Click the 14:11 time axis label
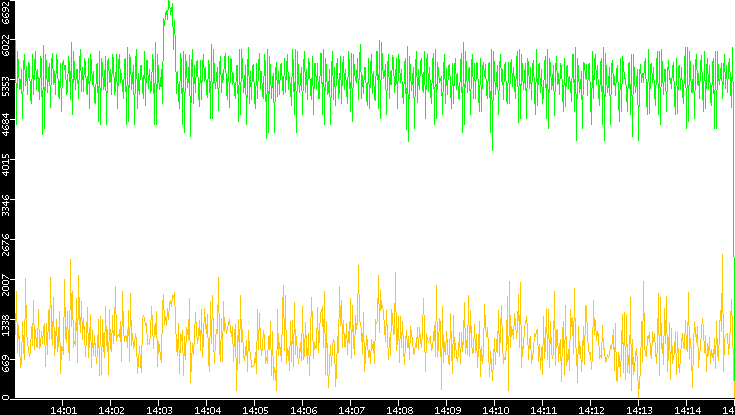Image resolution: width=735 pixels, height=415 pixels. [x=542, y=410]
